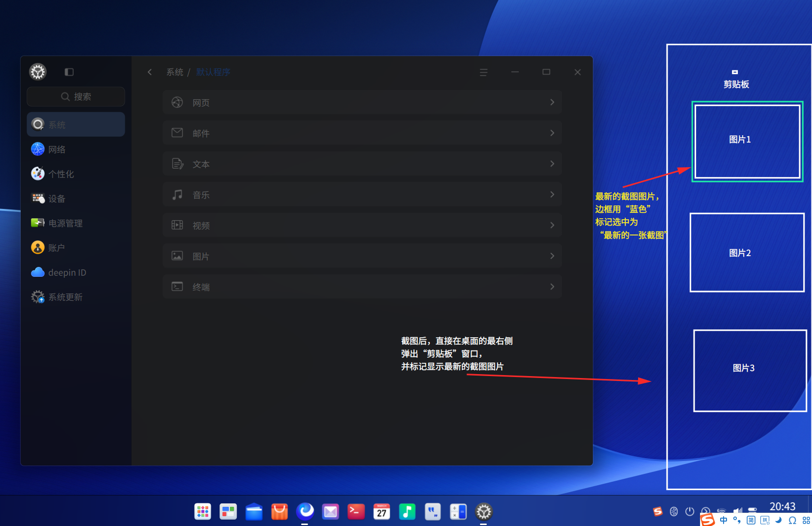The image size is (812, 526).
Task: Open the 终端 default program row
Action: pos(362,287)
